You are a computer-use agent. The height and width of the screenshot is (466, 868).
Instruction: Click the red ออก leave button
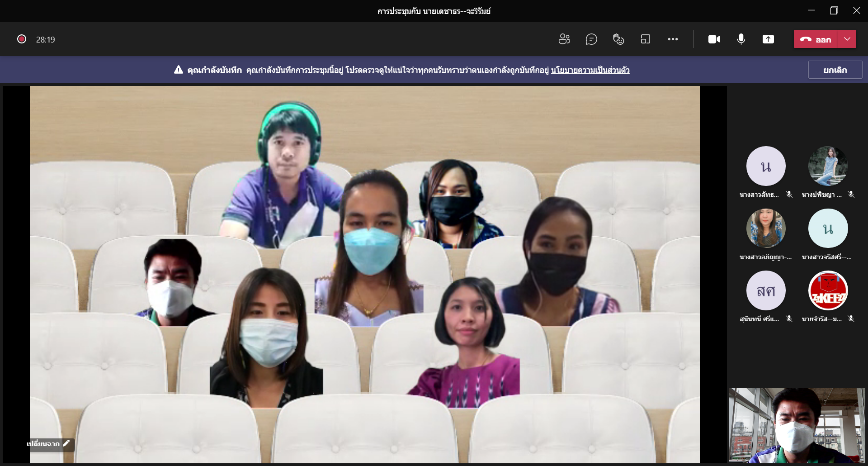point(816,39)
